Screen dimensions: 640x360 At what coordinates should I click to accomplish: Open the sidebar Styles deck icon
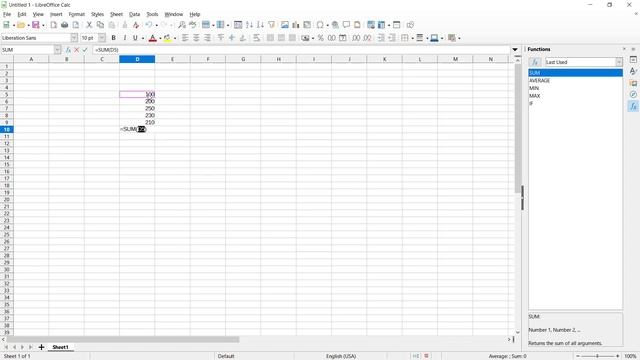coord(633,71)
